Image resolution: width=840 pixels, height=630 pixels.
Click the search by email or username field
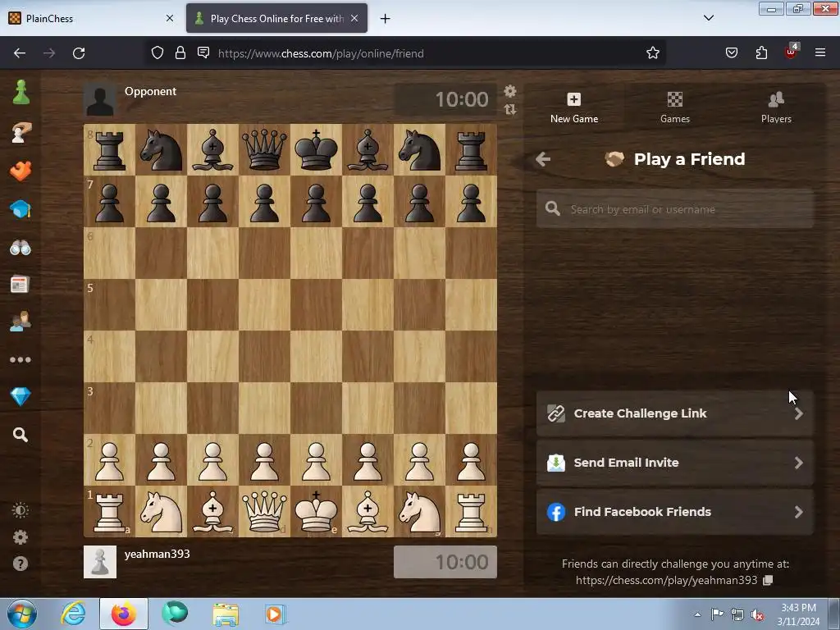[675, 209]
